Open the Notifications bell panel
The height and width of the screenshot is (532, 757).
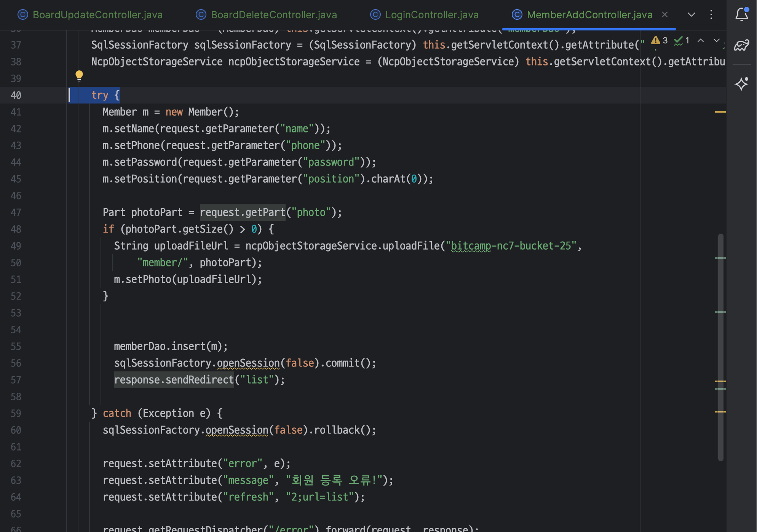click(x=741, y=14)
